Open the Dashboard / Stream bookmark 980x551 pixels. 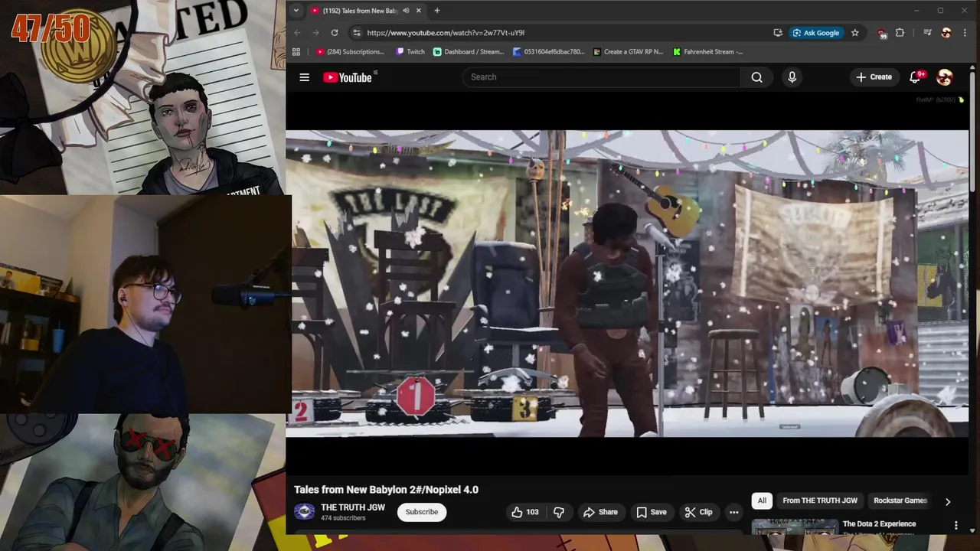tap(469, 52)
